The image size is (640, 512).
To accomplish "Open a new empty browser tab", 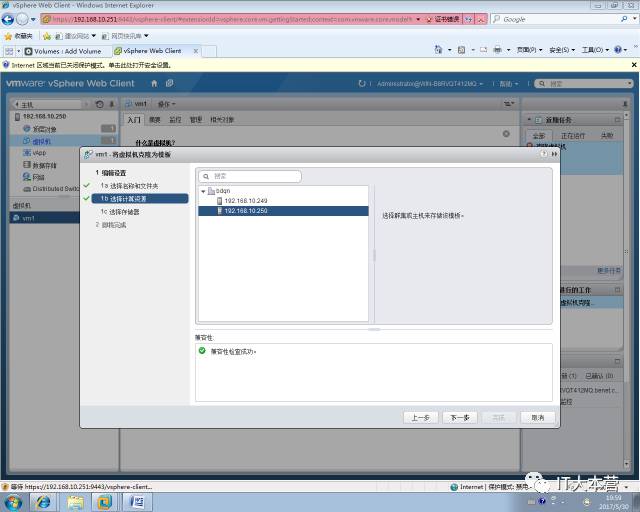I will [x=209, y=51].
